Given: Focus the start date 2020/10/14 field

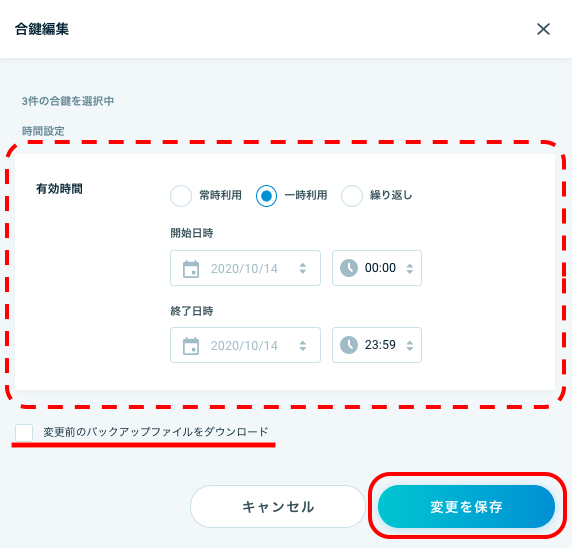Looking at the screenshot, I should 245,268.
